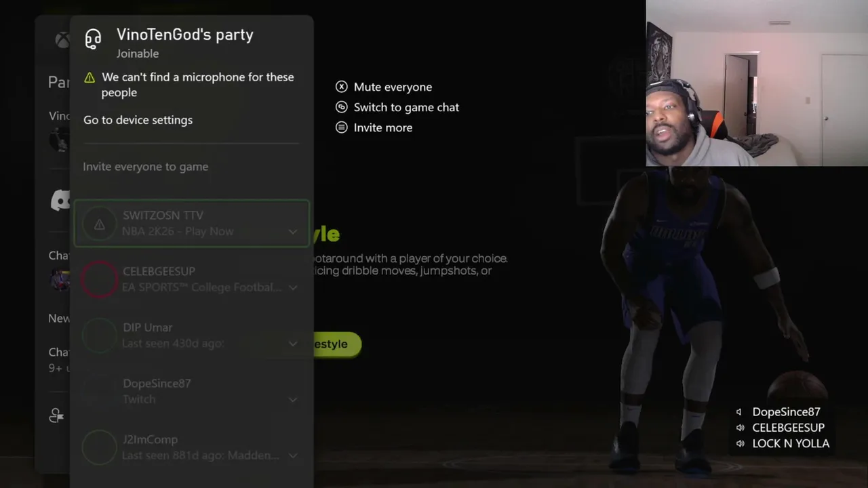Click the X button icon beside Mute everyone
The image size is (868, 488).
pyautogui.click(x=342, y=87)
